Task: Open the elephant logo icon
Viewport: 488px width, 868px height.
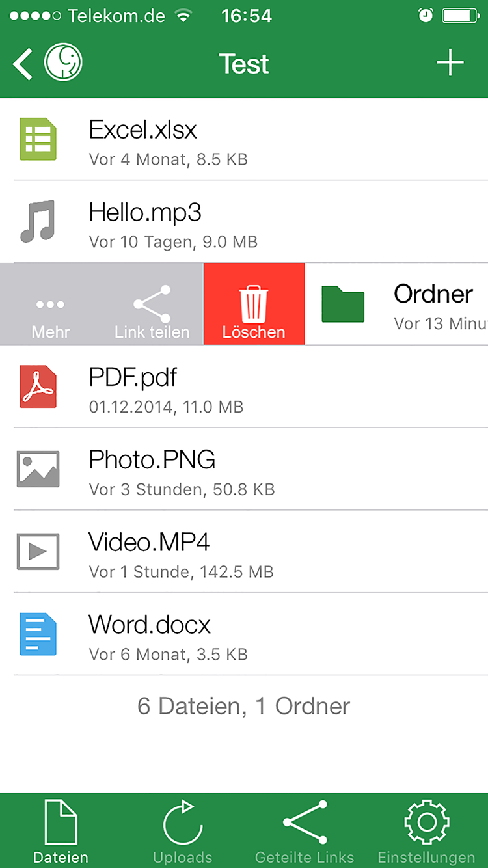Action: (x=63, y=63)
